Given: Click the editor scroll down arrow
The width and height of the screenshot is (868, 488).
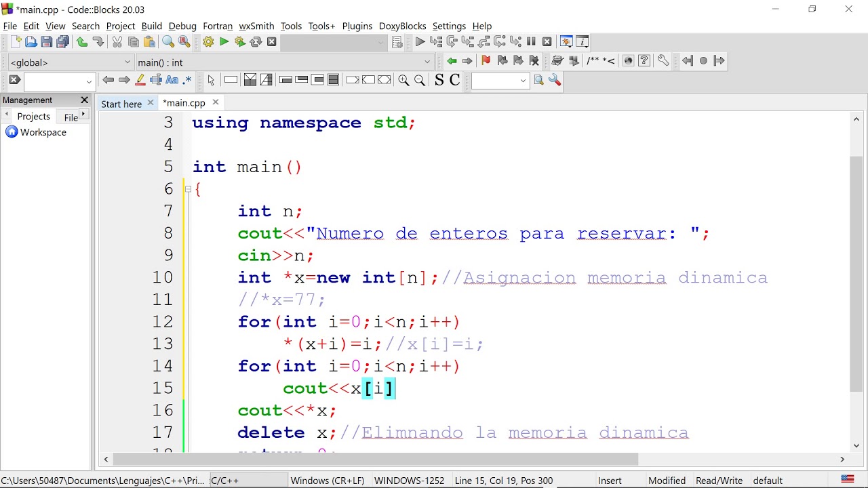Looking at the screenshot, I should [x=856, y=445].
